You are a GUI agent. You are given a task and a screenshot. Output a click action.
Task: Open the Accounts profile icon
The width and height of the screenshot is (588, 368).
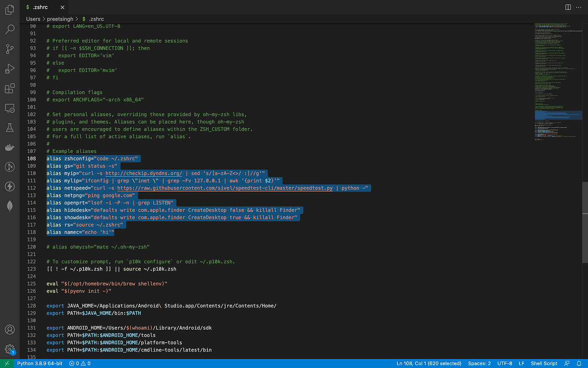10,329
